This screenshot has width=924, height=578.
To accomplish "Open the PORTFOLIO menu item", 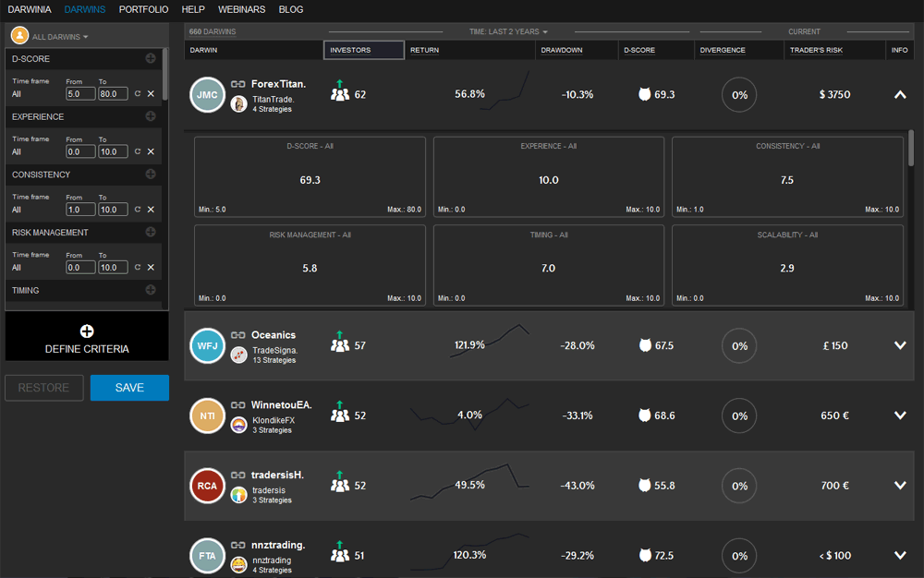I will click(143, 9).
